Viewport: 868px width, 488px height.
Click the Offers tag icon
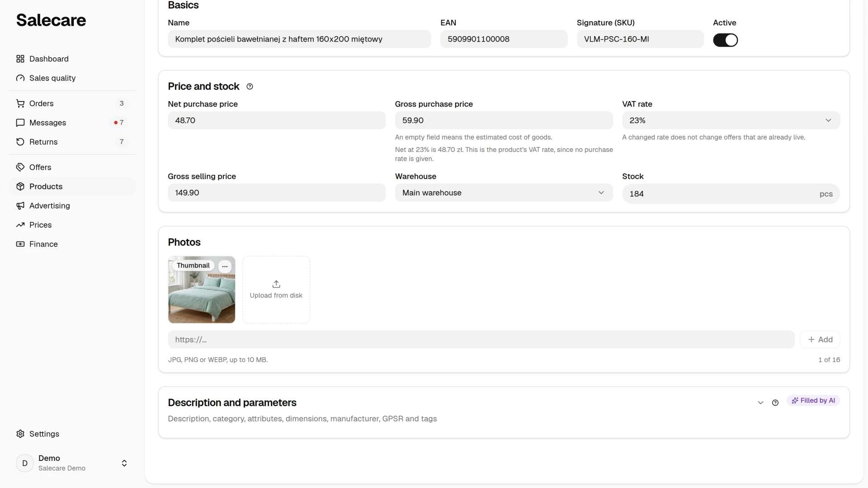pyautogui.click(x=20, y=167)
